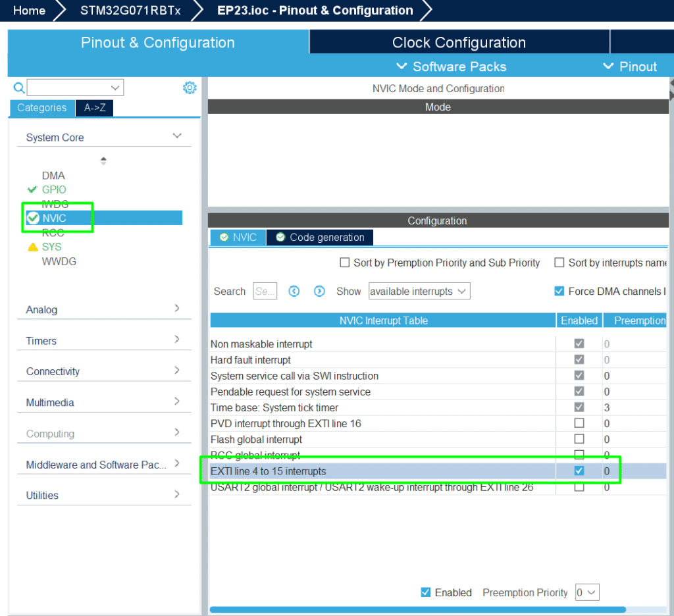Image resolution: width=674 pixels, height=616 pixels.
Task: Click the interrupt Search input field
Action: tap(265, 291)
